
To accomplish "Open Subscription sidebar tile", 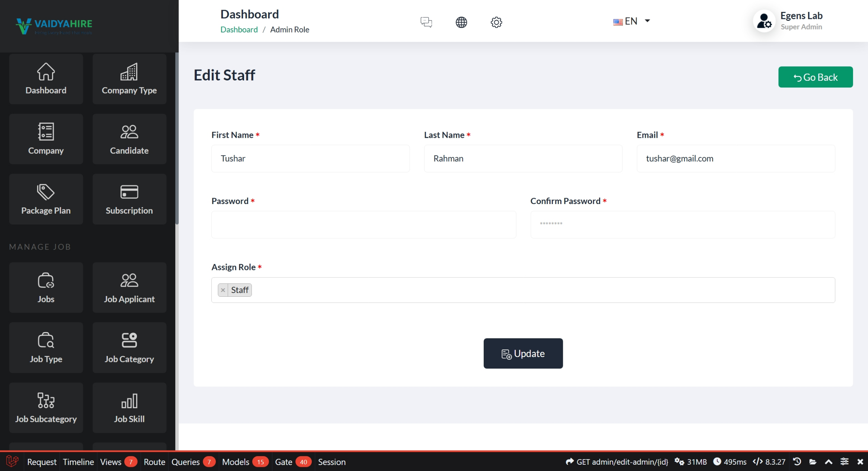I will click(129, 199).
